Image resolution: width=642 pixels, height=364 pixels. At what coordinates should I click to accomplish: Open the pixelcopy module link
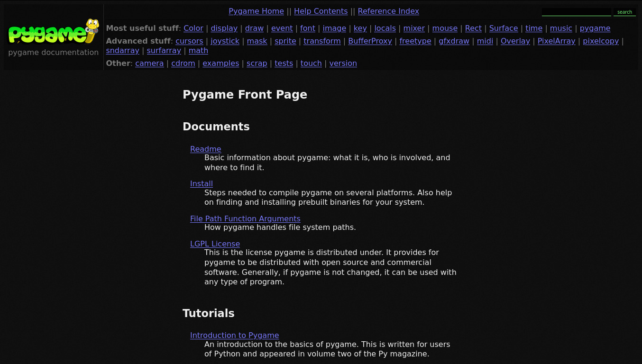601,41
